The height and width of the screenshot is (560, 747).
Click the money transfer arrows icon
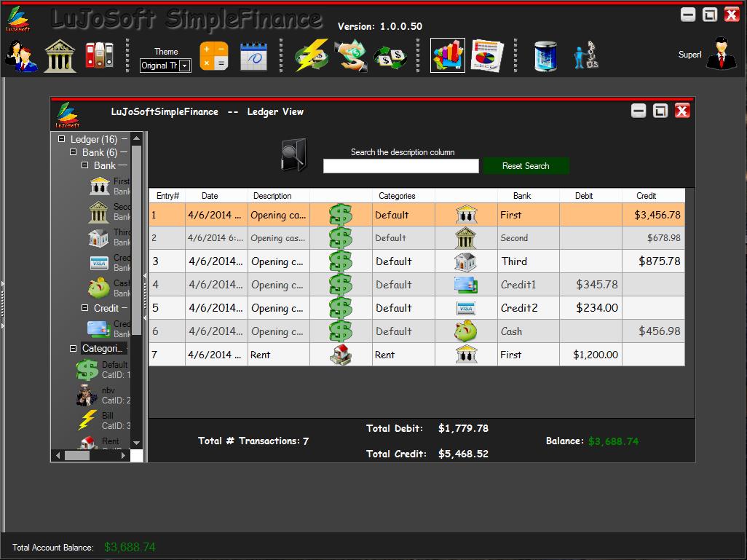[x=390, y=58]
